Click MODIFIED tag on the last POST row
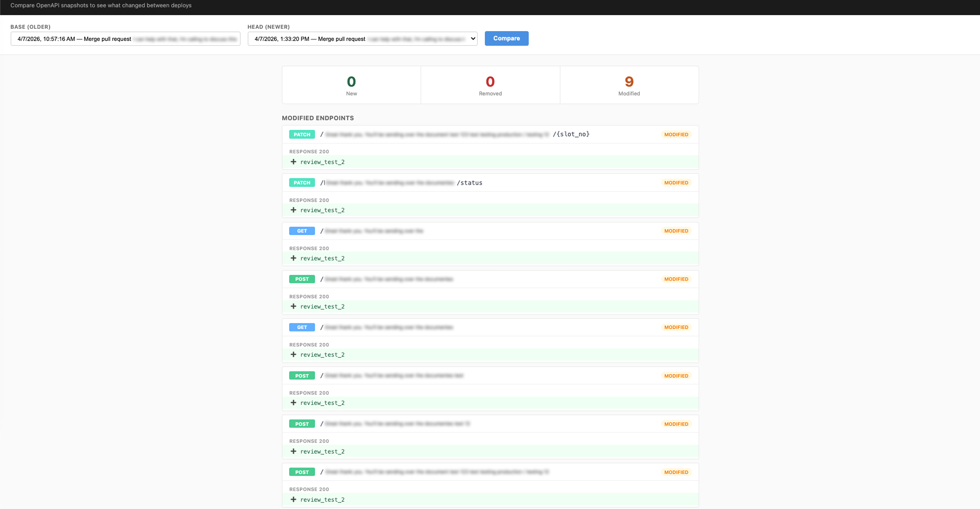This screenshot has height=509, width=980. click(676, 472)
